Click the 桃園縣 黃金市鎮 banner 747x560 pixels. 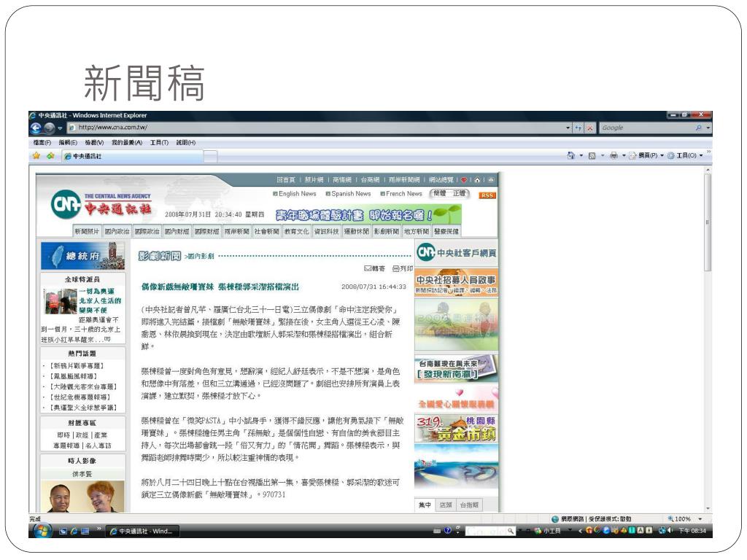click(456, 429)
